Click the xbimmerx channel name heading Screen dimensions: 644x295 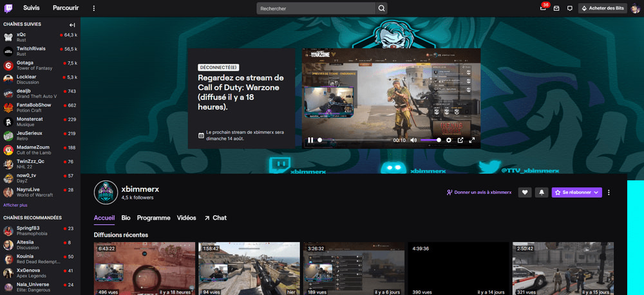[140, 189]
